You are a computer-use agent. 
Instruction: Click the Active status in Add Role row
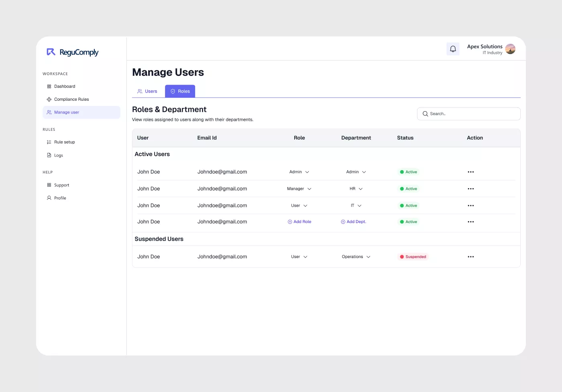pos(408,222)
